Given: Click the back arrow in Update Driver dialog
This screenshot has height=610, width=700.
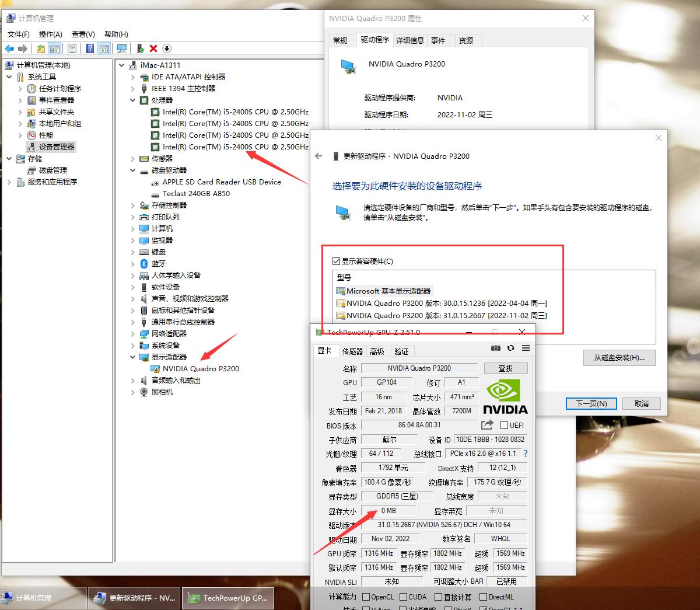Looking at the screenshot, I should 318,156.
